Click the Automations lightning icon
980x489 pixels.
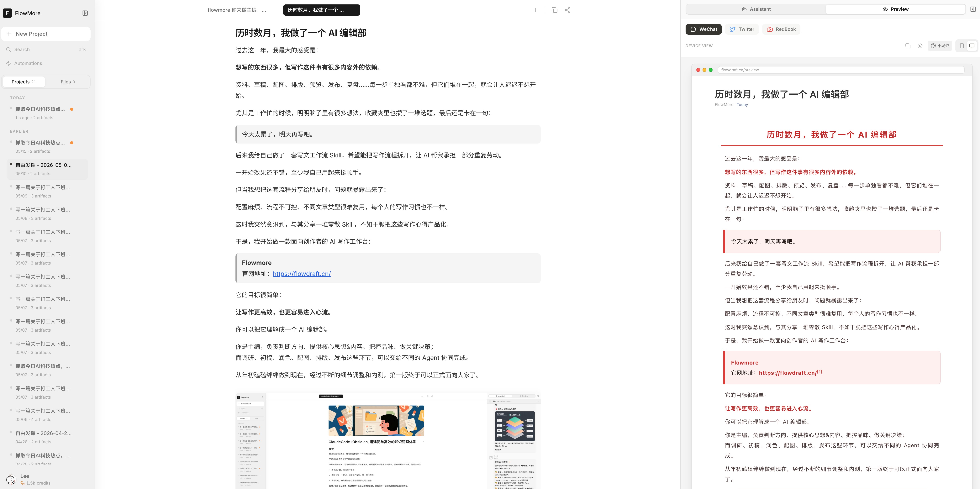pyautogui.click(x=8, y=63)
